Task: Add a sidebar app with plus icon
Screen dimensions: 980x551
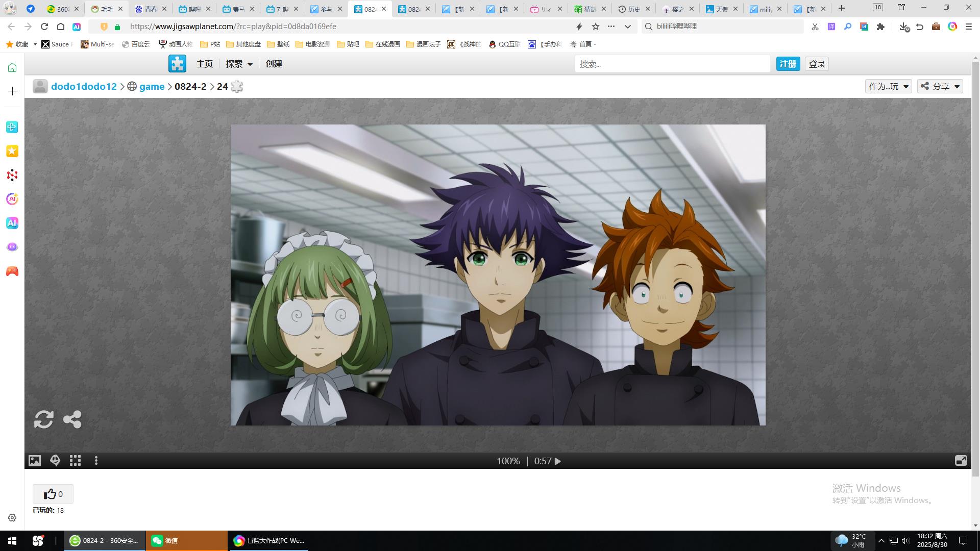Action: click(12, 91)
